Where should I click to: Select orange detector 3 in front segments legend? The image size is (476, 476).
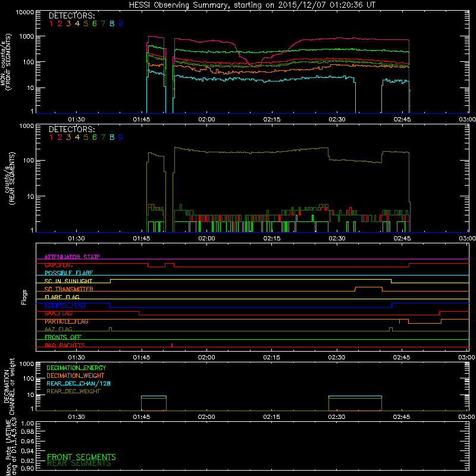click(x=68, y=24)
